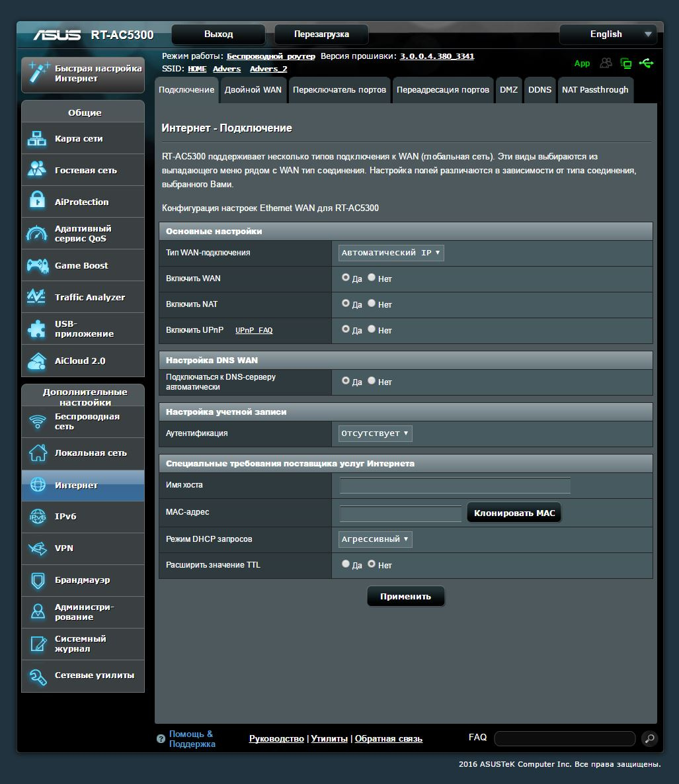Click the help question mark icon
This screenshot has height=784, width=679.
pyautogui.click(x=161, y=738)
